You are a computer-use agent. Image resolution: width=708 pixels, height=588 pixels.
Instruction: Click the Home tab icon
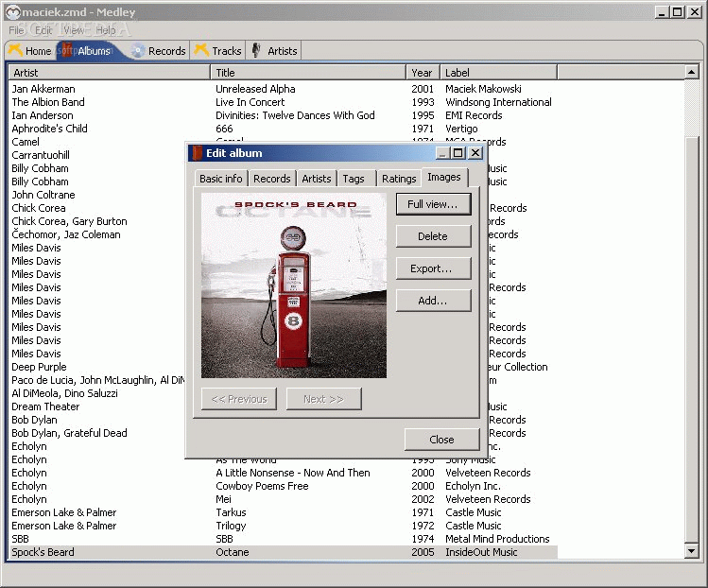[x=15, y=50]
